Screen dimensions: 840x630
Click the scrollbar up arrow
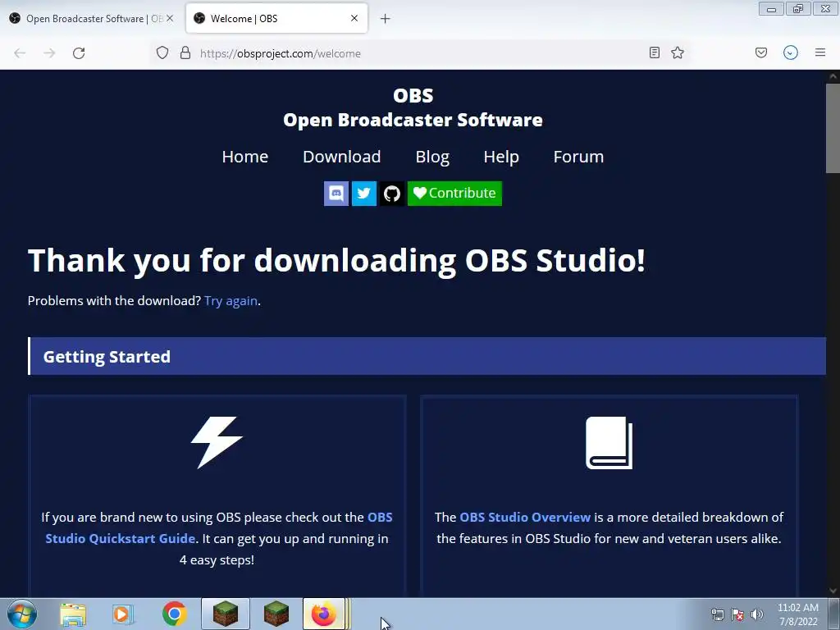coord(833,76)
